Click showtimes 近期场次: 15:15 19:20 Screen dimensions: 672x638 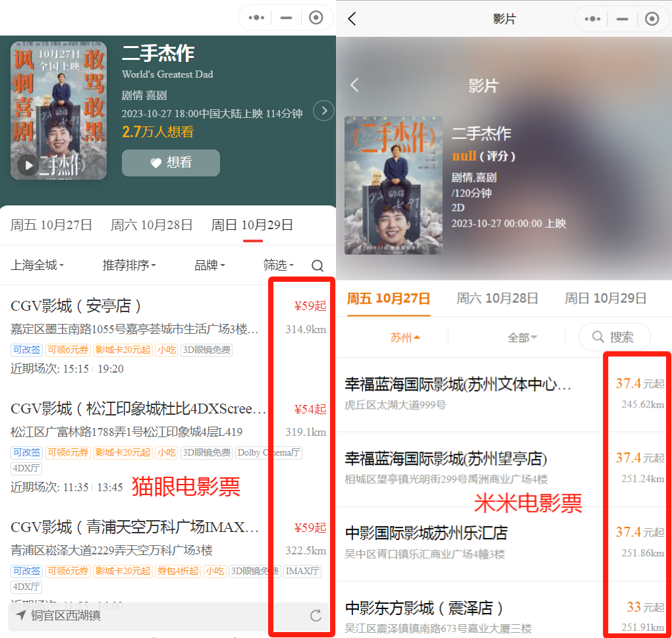67,369
